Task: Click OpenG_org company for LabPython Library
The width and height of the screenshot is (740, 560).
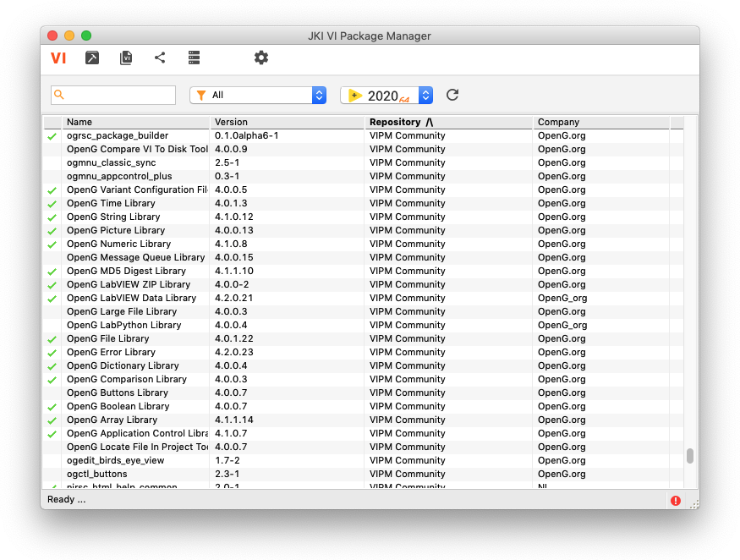Action: 562,326
